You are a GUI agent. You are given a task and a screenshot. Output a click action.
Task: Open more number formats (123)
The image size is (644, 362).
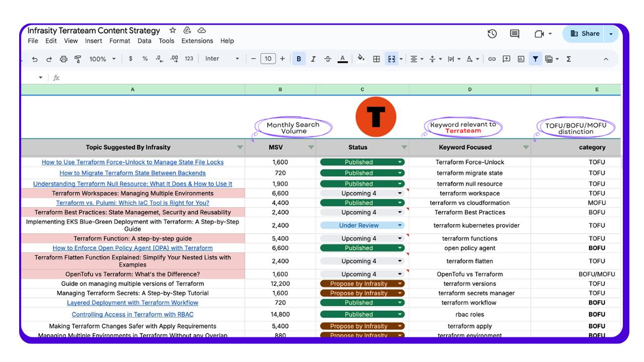point(189,59)
